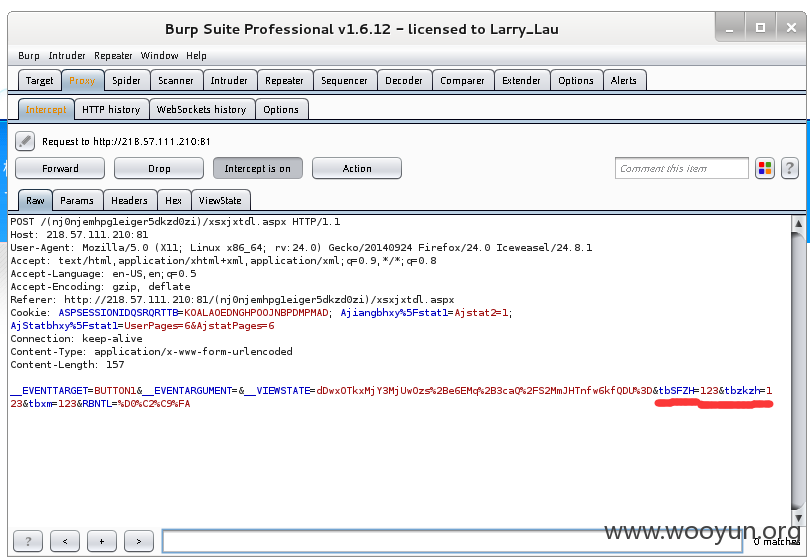Click the Comment this item field
This screenshot has height=560, width=810.
(681, 168)
